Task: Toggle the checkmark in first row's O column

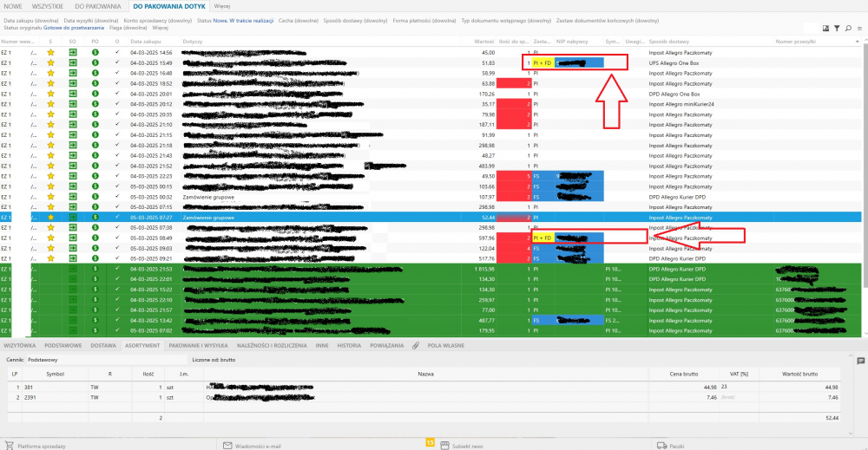Action: tap(117, 53)
